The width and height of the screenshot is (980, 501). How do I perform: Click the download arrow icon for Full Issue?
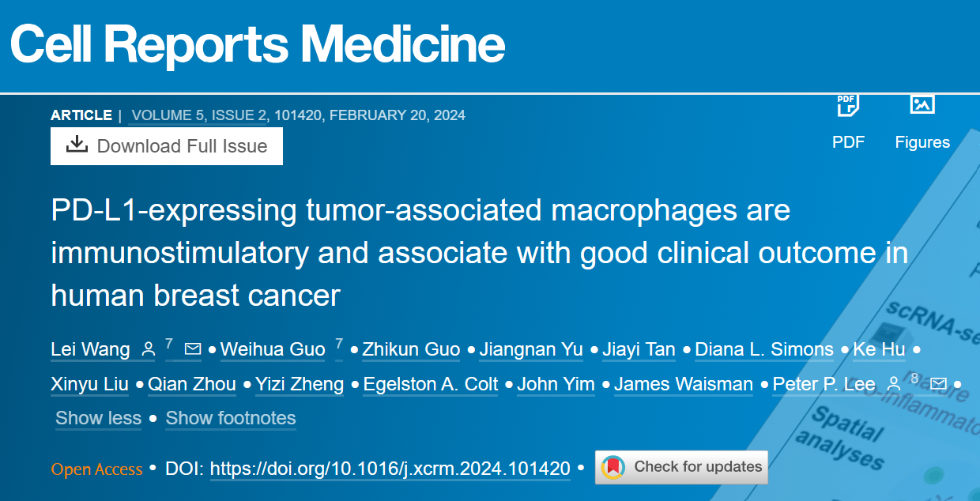click(77, 145)
